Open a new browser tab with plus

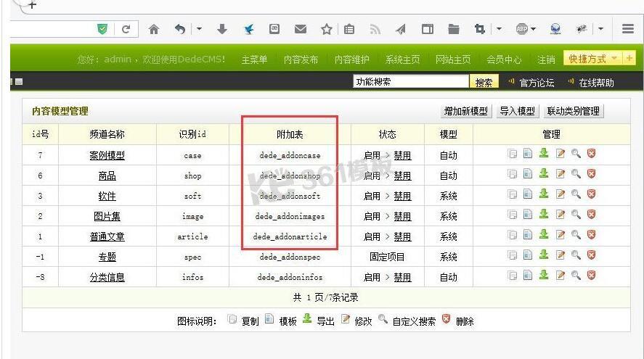(x=33, y=5)
